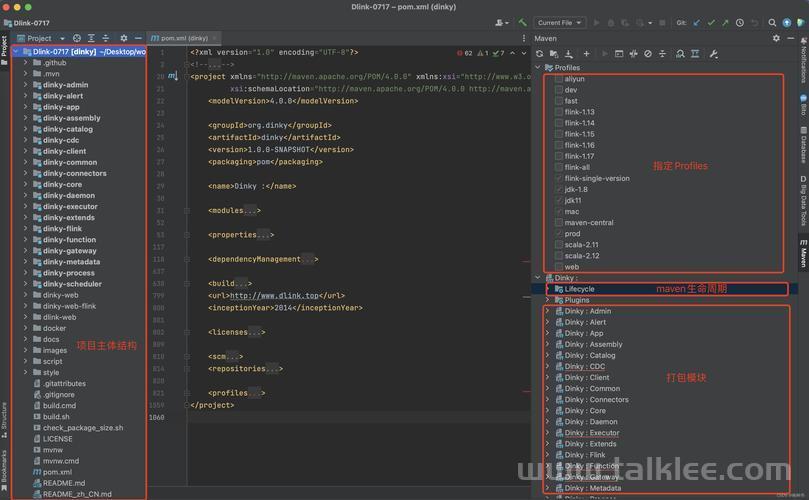
Task: Toggle the flink-1.17 profile checkbox
Action: (559, 156)
